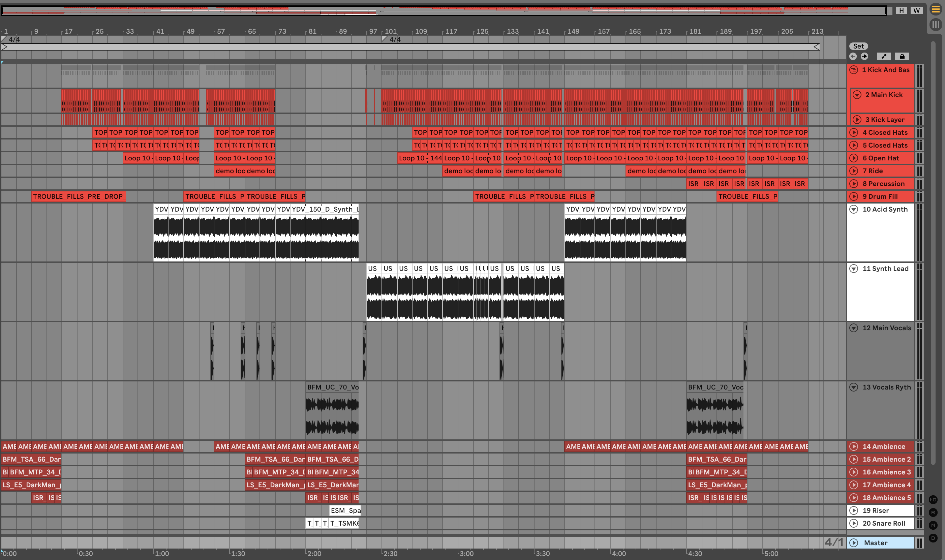Toggle the I-O section visibility
The height and width of the screenshot is (560, 945).
[933, 500]
